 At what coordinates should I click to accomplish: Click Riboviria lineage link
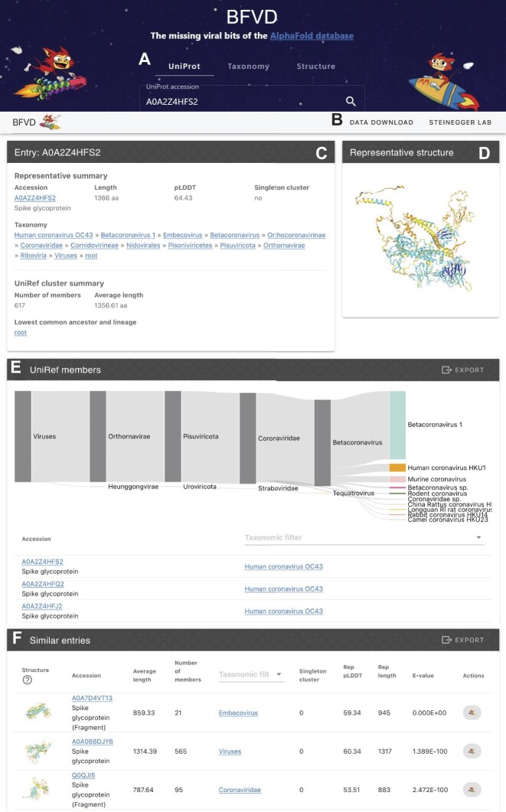pyautogui.click(x=34, y=256)
